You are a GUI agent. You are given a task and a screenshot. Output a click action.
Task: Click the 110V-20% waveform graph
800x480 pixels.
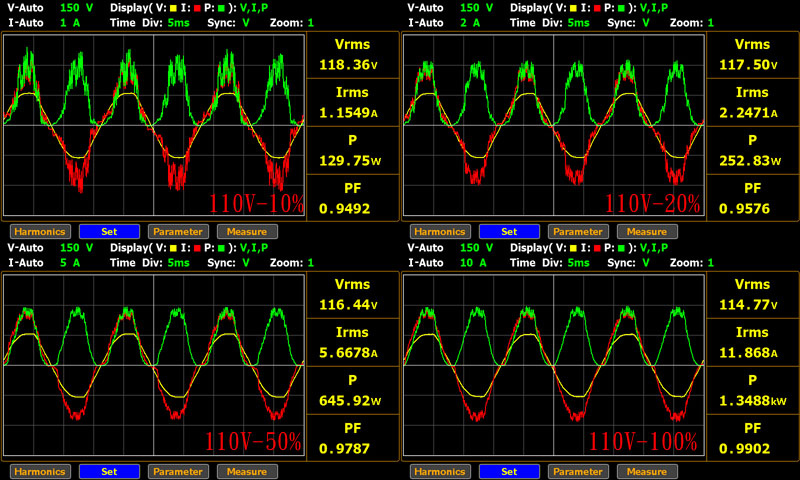(554, 125)
